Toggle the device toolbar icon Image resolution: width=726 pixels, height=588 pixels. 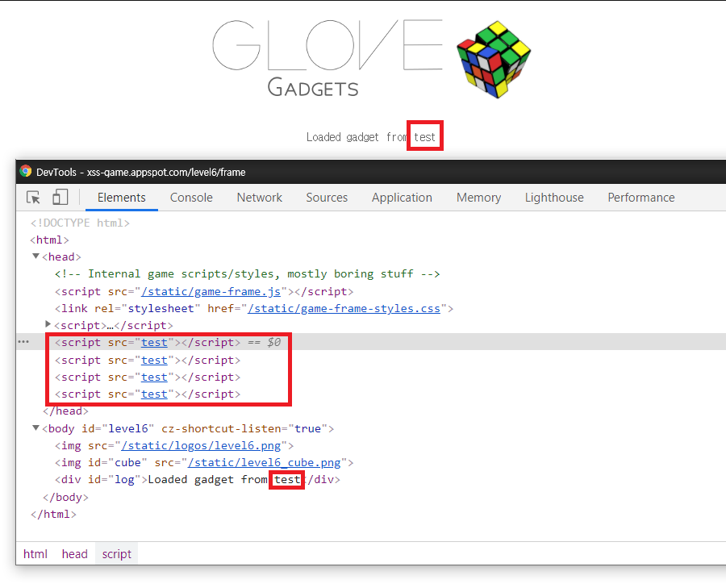60,197
